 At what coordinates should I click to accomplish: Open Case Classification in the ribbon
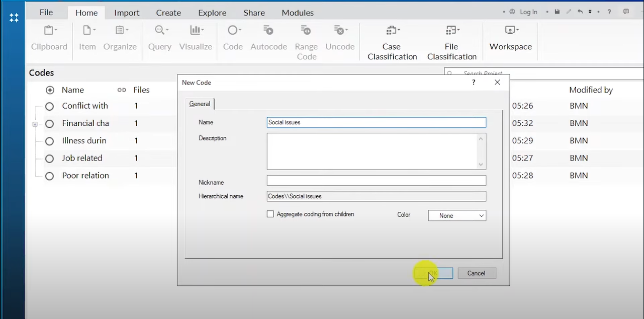(392, 42)
